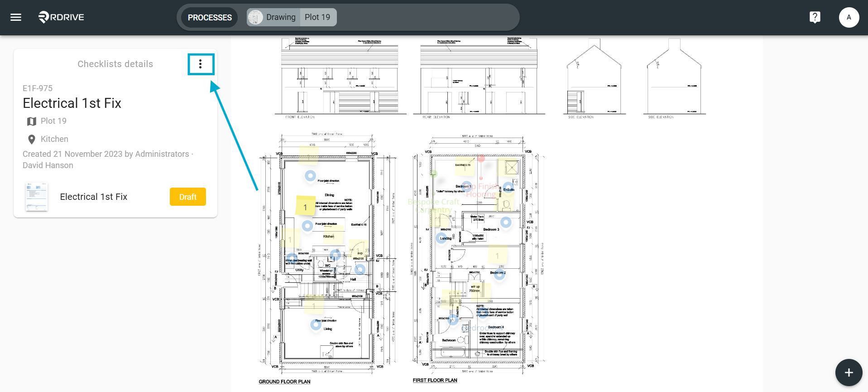Click the RDRIVE logo

click(x=61, y=17)
